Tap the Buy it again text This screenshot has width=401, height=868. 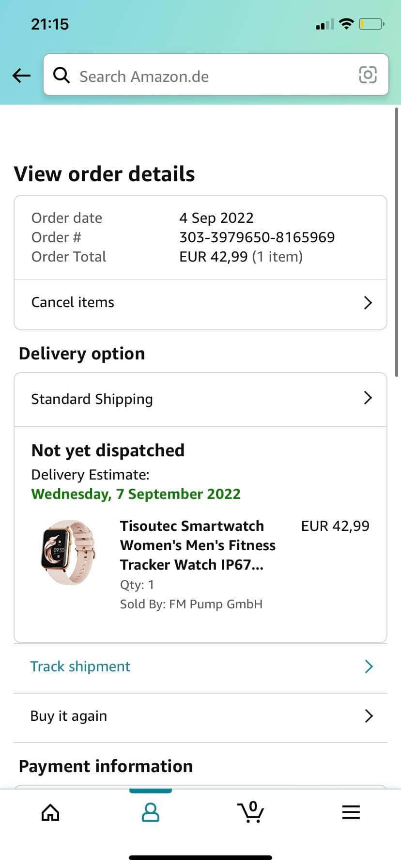69,716
